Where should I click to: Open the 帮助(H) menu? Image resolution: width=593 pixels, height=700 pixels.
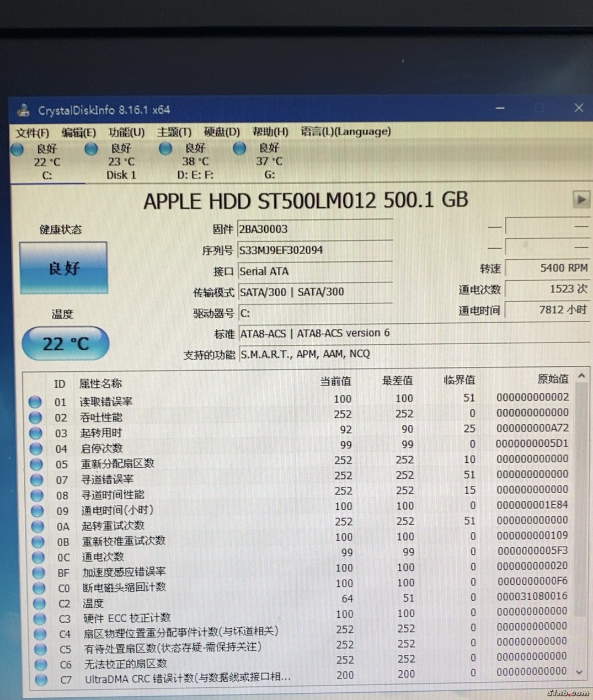click(x=270, y=132)
